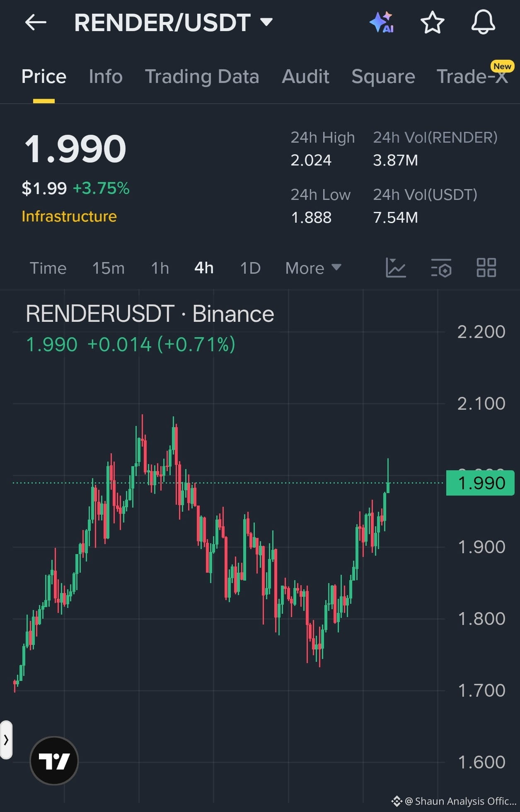Tap the 24h Vol(RENDER) value 3.87M

(395, 160)
